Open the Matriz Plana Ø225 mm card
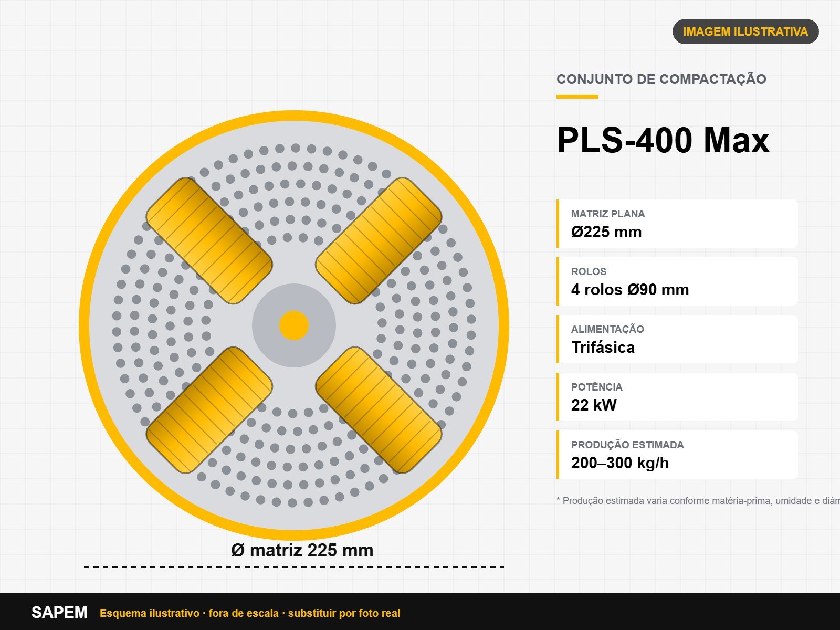This screenshot has height=630, width=840. pyautogui.click(x=677, y=224)
